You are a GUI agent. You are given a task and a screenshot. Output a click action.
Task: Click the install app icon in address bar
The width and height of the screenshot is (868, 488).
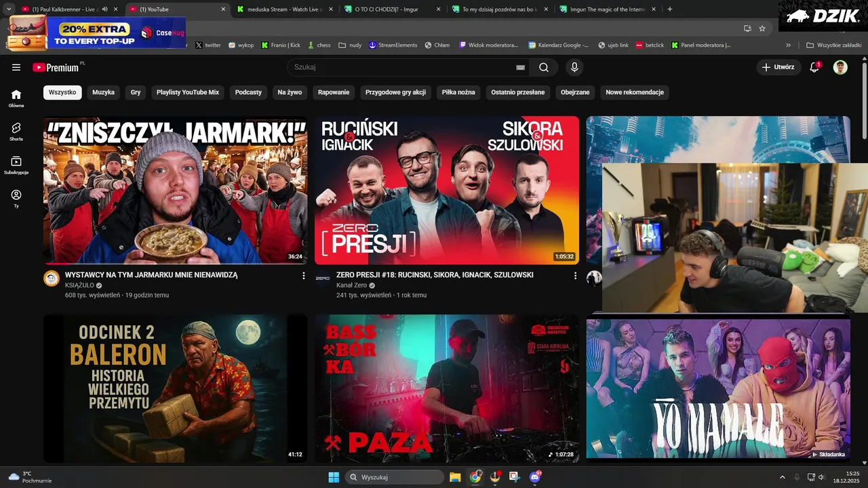click(x=747, y=28)
